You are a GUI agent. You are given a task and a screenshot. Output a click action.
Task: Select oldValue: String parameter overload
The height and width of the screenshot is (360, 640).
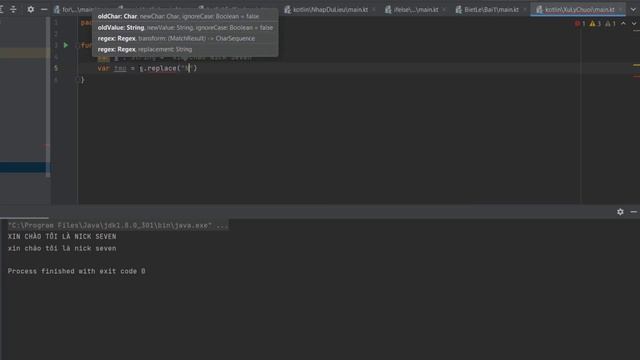tap(185, 27)
